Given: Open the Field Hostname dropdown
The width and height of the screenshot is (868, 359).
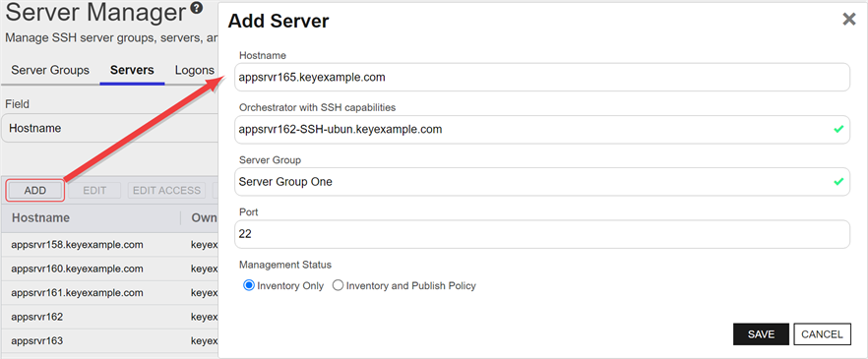Looking at the screenshot, I should tap(109, 128).
